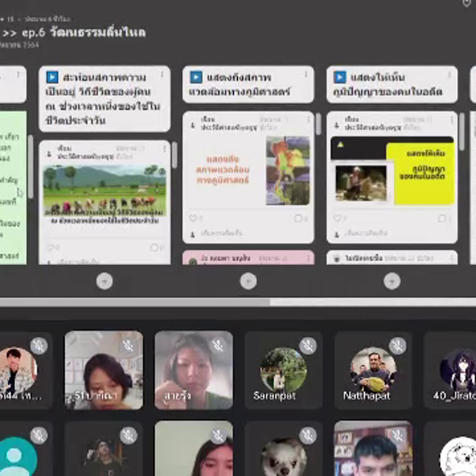Click plus button below geography column
The image size is (476, 476).
click(248, 281)
